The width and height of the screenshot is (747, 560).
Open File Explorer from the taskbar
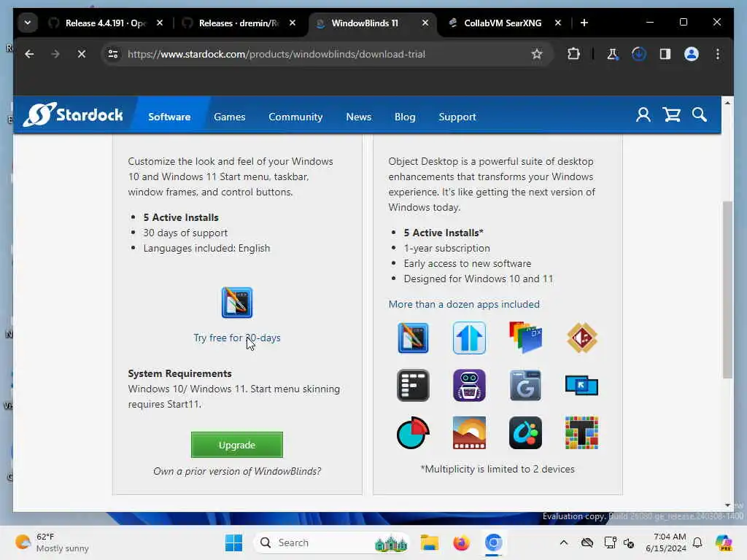click(x=429, y=542)
